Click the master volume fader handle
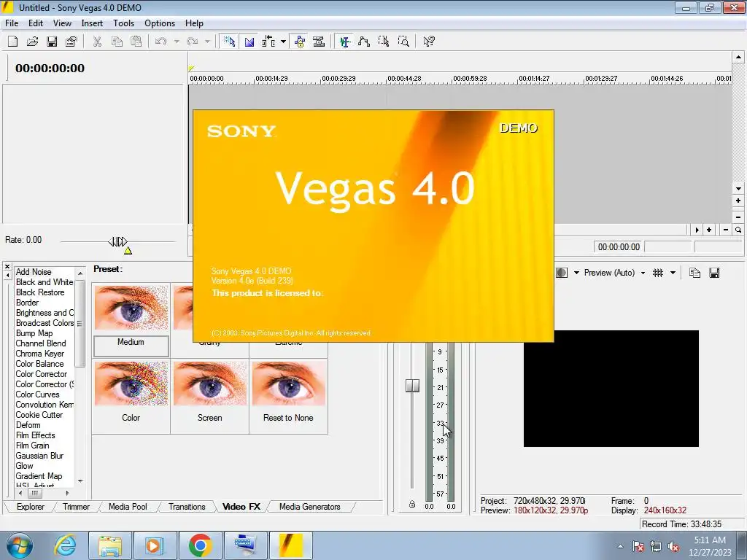 pyautogui.click(x=413, y=386)
